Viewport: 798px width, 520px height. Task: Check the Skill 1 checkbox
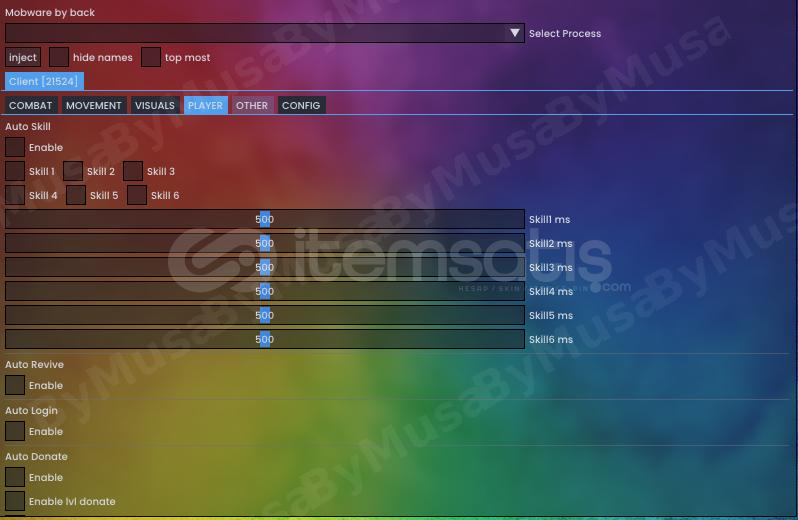click(15, 171)
